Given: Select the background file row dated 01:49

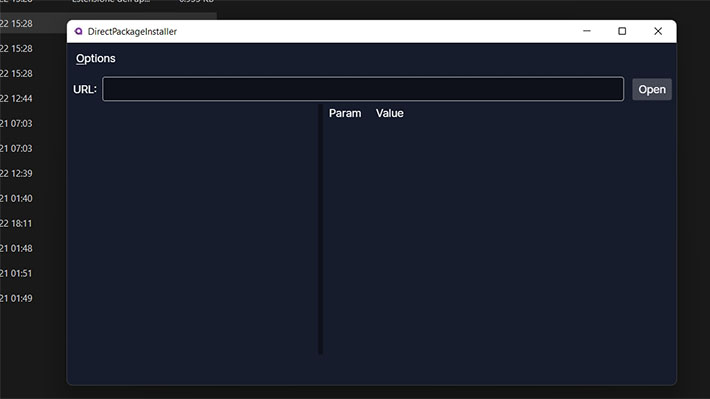Looking at the screenshot, I should 16,298.
